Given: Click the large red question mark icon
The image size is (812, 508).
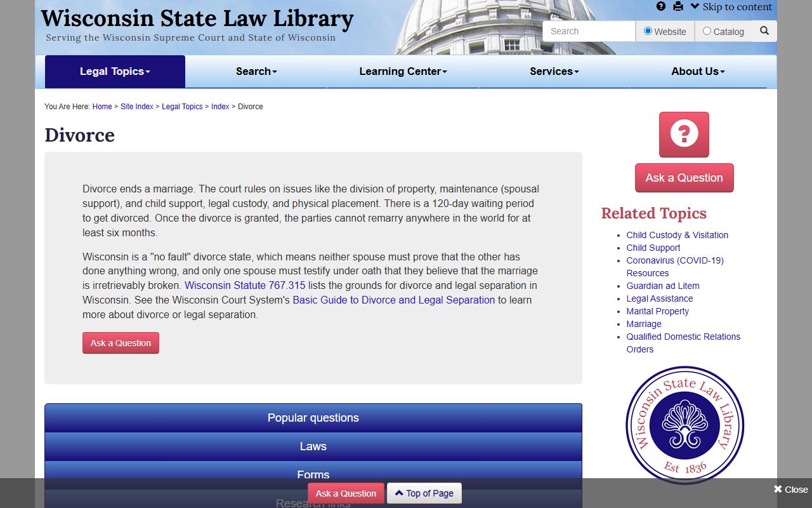Looking at the screenshot, I should point(684,135).
